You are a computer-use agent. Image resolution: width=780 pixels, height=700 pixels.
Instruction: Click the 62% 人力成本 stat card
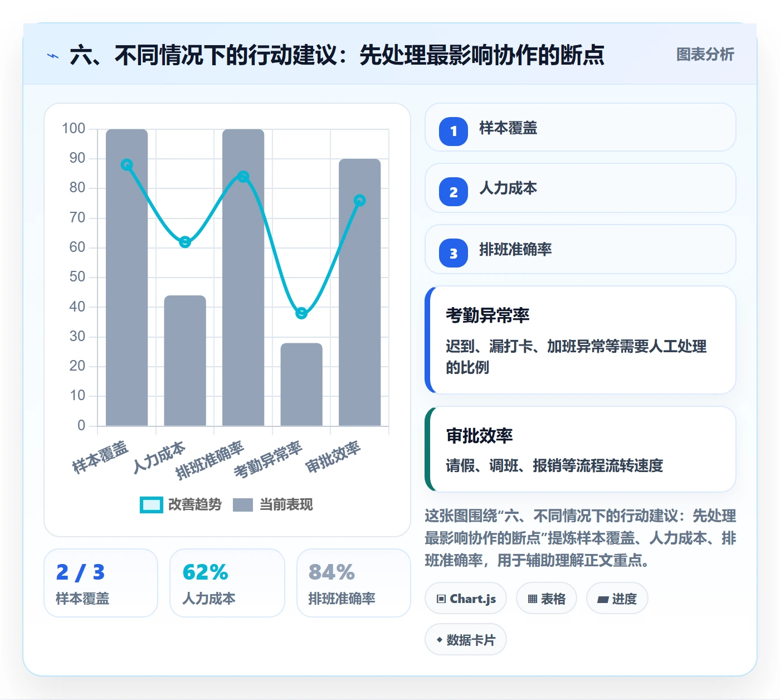pyautogui.click(x=227, y=583)
